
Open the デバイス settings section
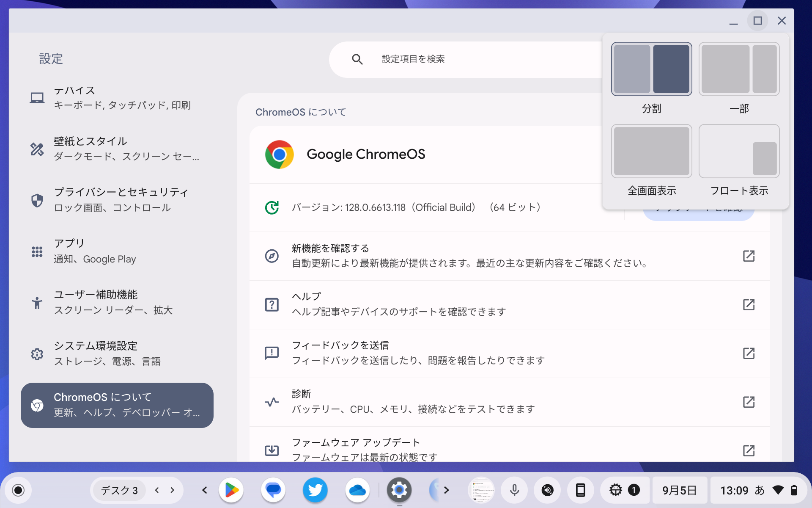coord(116,97)
